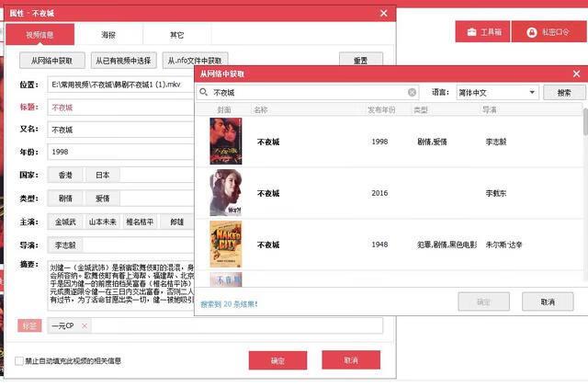Click the 搜索 search button
Viewport: 588px width, 387px height.
point(564,93)
